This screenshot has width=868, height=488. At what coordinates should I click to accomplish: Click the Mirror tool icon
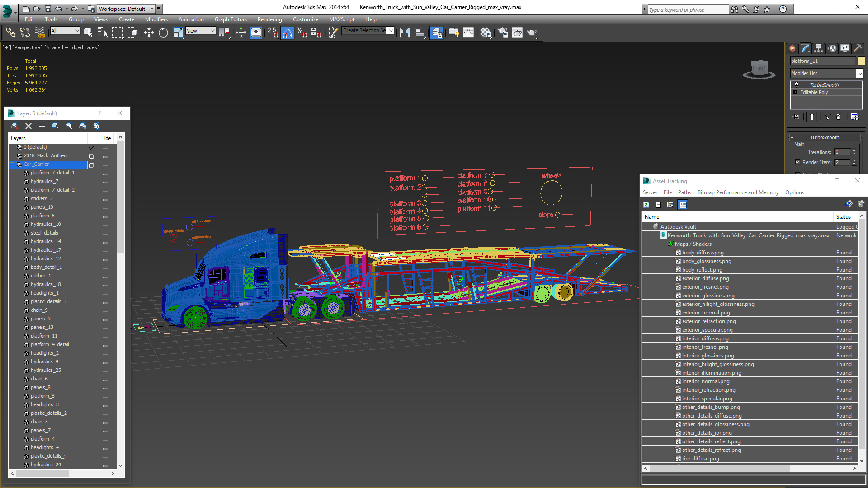pyautogui.click(x=405, y=32)
